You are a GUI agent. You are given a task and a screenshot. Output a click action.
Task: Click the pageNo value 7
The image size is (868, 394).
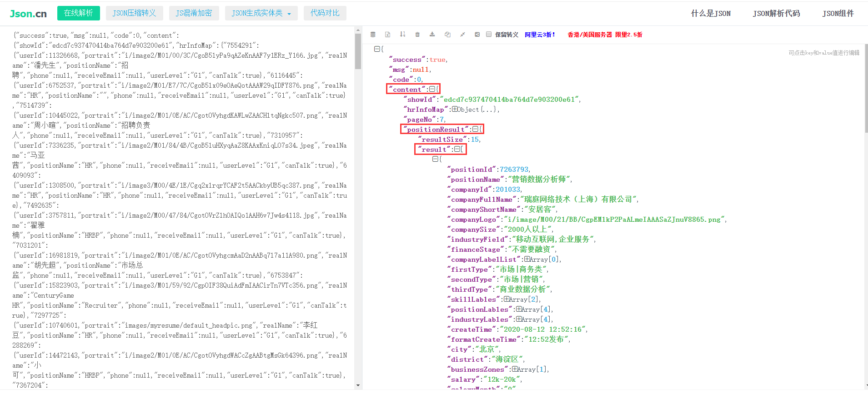441,120
